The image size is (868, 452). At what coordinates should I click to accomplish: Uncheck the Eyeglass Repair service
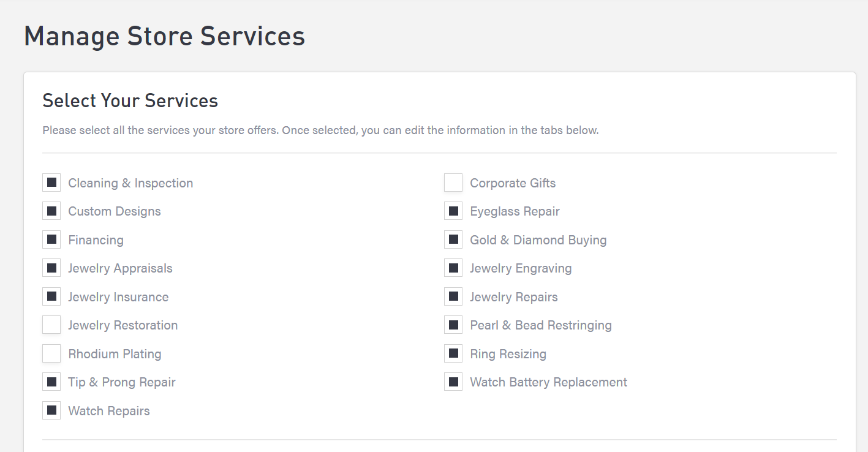pyautogui.click(x=453, y=211)
